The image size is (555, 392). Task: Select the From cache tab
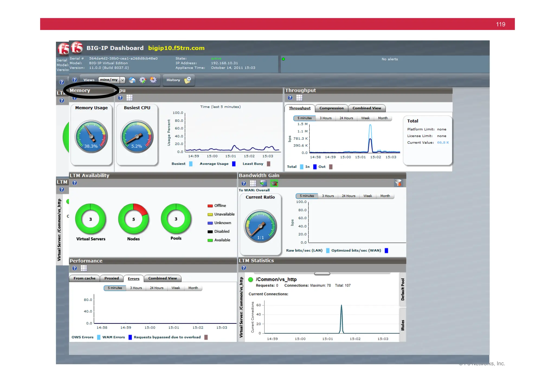(84, 278)
